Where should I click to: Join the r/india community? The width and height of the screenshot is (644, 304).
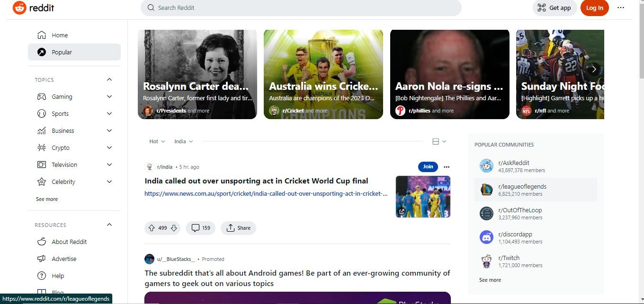pos(428,166)
